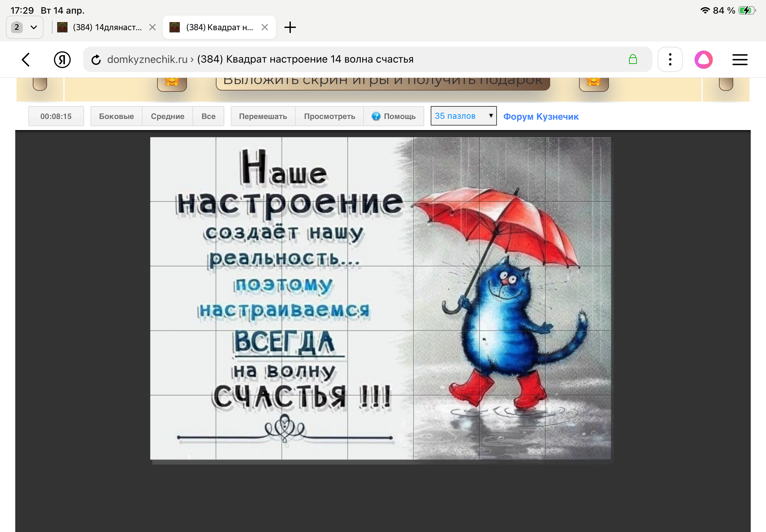The image size is (766, 532).
Task: Reload the page with refresh icon
Action: coord(96,60)
